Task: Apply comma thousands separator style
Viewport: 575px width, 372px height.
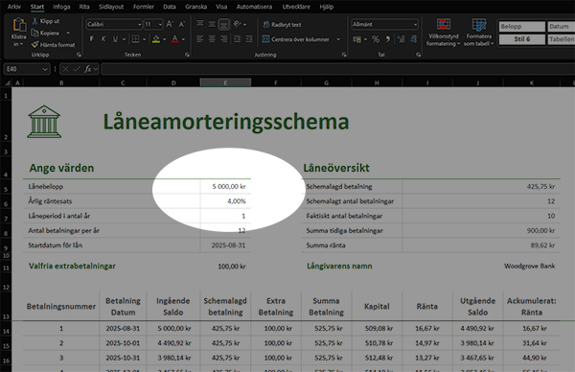Action: pyautogui.click(x=388, y=39)
